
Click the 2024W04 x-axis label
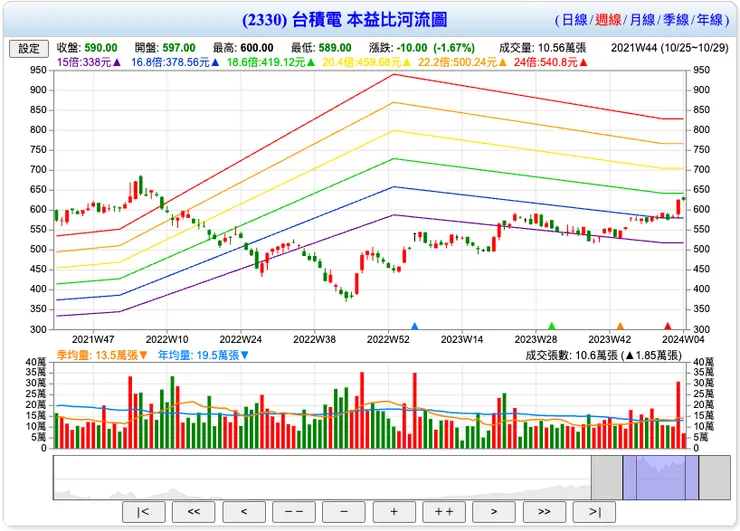point(683,339)
